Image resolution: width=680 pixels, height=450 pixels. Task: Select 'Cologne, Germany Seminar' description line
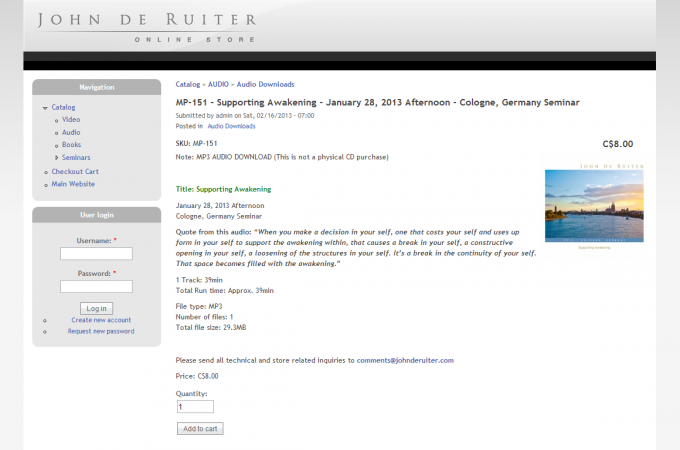click(x=219, y=216)
